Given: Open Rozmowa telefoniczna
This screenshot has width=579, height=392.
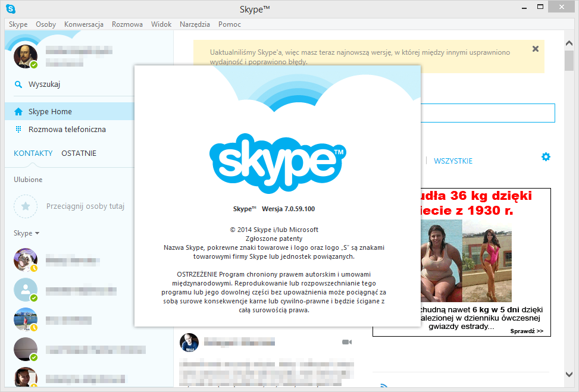Looking at the screenshot, I should [70, 129].
